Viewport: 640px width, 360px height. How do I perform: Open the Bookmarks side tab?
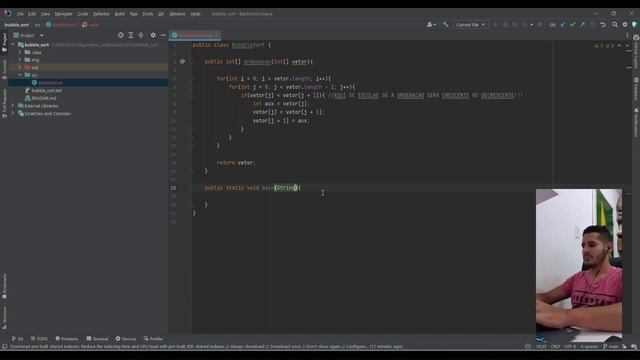point(4,287)
